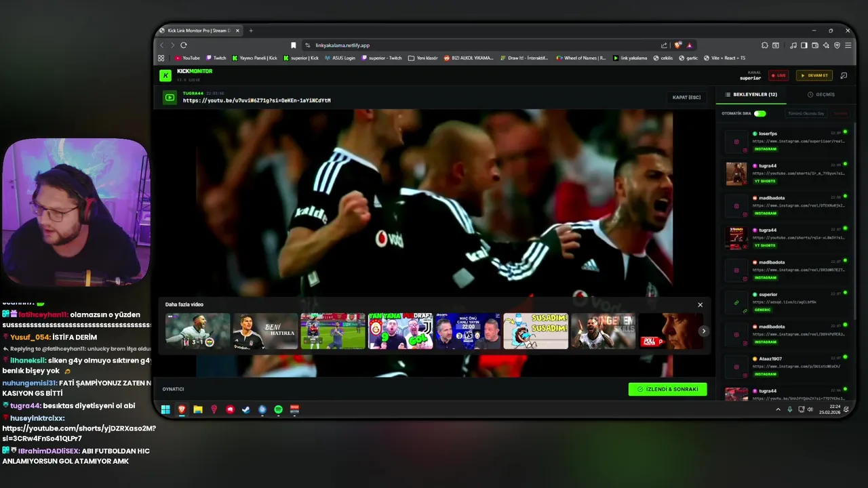
Task: Open the link yakalama bookmark
Action: coord(630,58)
